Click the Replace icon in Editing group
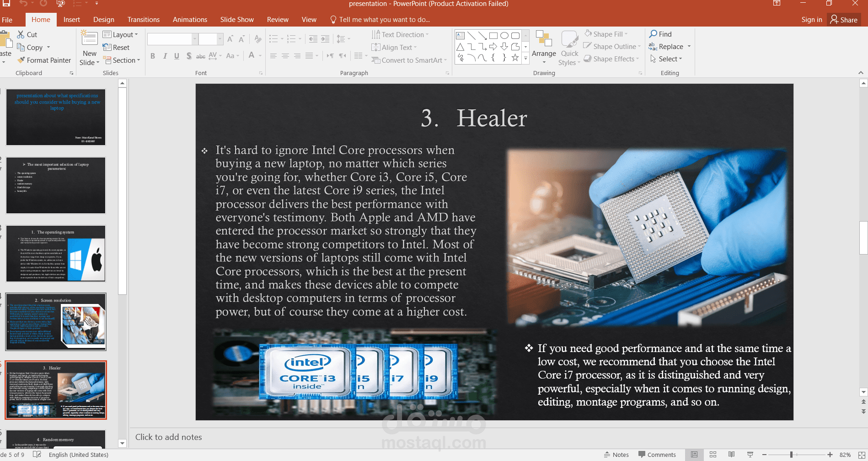Screen dimensions: 868x461 click(x=653, y=46)
